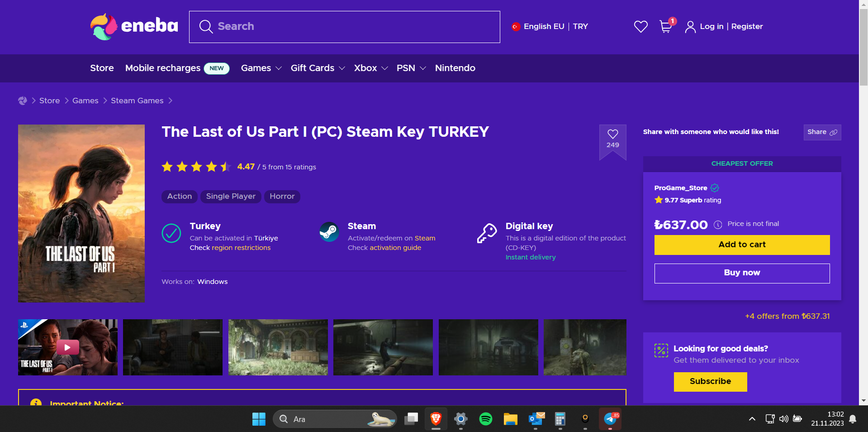Open Brave browser in taskbar
The image size is (868, 432).
tap(436, 419)
